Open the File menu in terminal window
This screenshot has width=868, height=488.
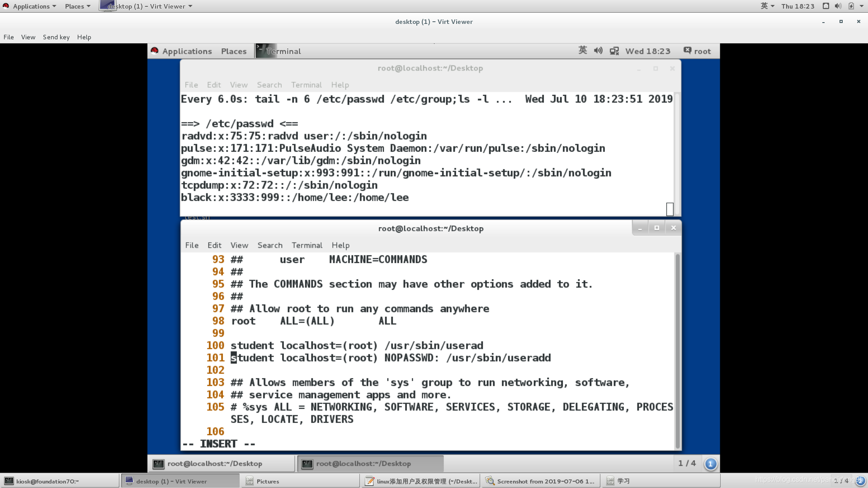click(191, 245)
